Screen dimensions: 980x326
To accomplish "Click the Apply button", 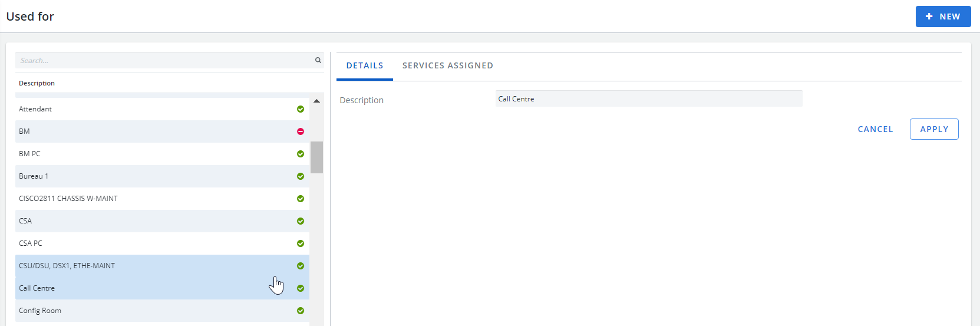I will 934,129.
